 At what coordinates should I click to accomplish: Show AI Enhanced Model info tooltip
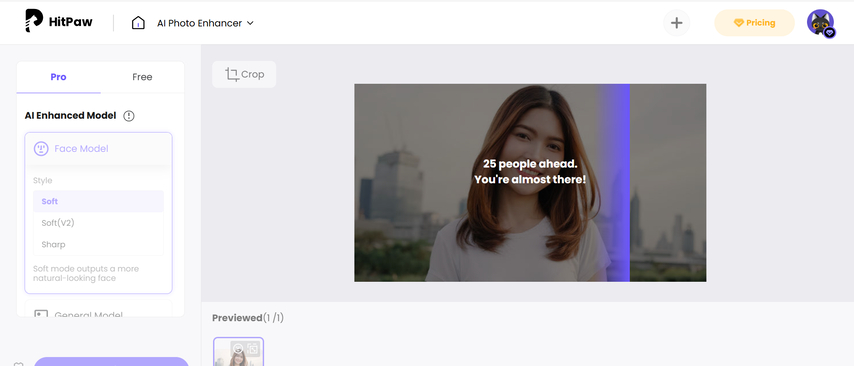[129, 115]
